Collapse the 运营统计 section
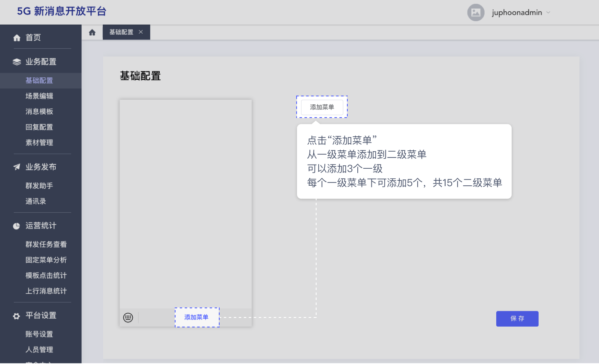 pyautogui.click(x=40, y=226)
